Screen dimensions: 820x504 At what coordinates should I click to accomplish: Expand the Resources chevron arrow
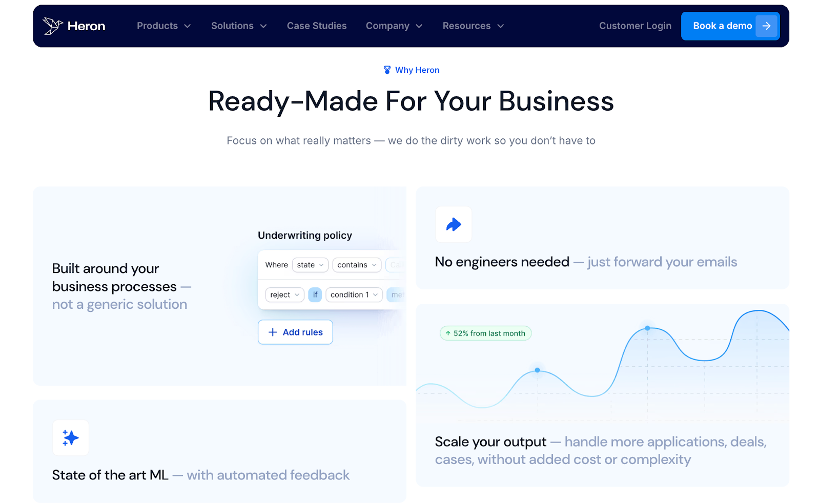click(x=501, y=26)
